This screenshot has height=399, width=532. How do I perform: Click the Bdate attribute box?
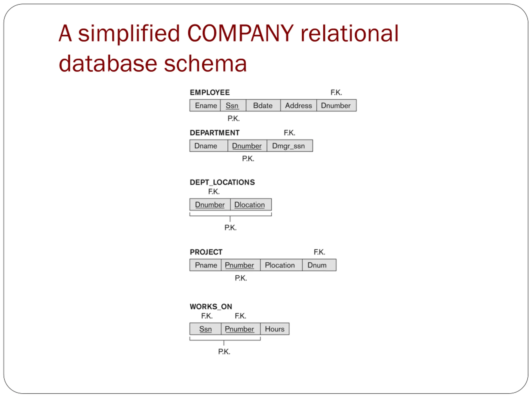263,106
